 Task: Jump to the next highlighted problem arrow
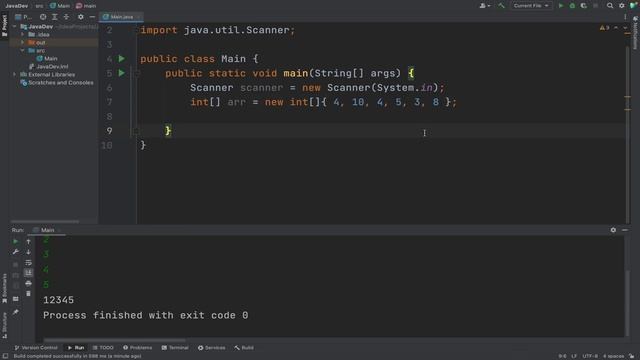[x=625, y=28]
